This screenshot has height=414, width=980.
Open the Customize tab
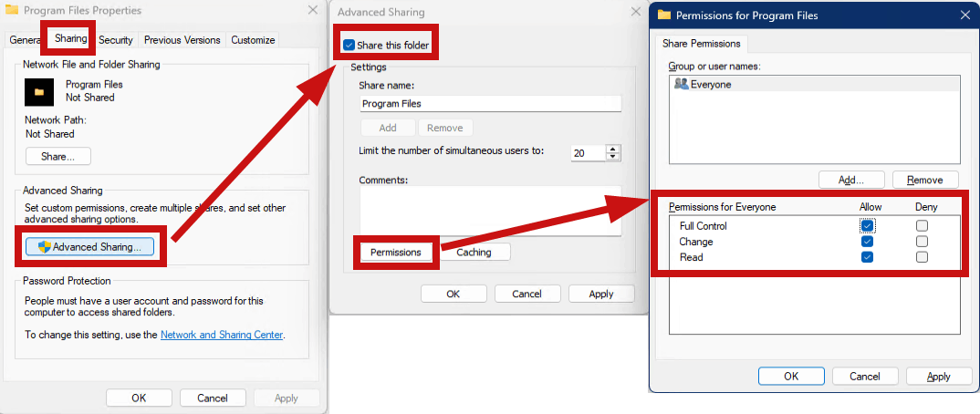[x=253, y=40]
